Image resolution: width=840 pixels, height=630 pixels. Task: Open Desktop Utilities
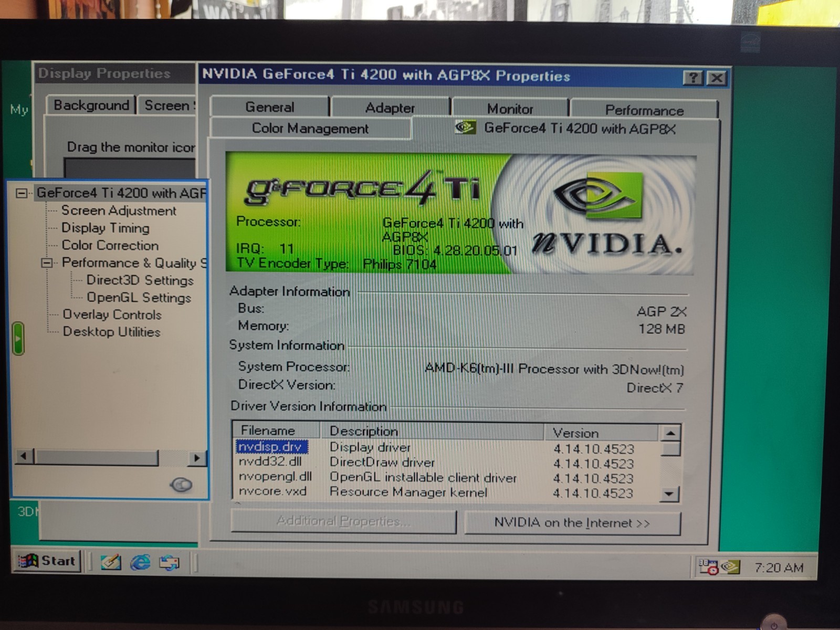coord(111,332)
